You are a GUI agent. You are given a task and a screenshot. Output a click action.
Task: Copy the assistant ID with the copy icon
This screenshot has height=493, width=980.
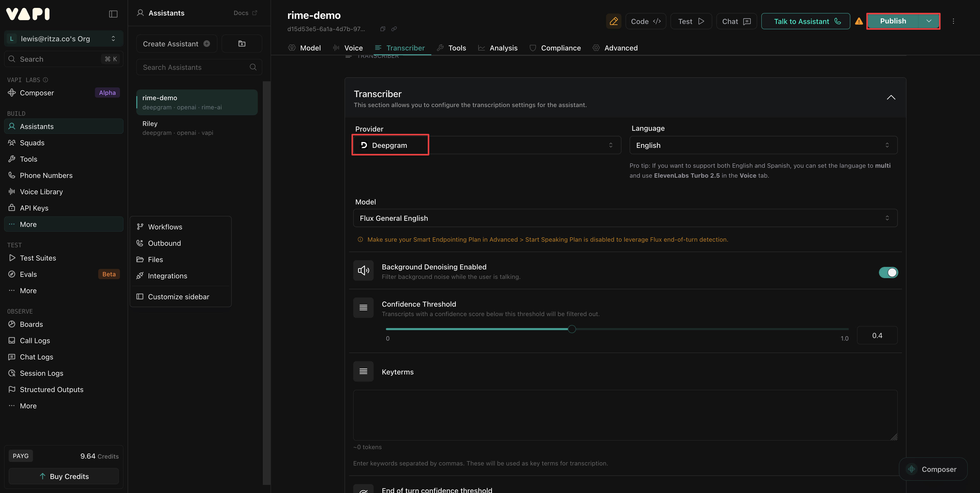382,29
